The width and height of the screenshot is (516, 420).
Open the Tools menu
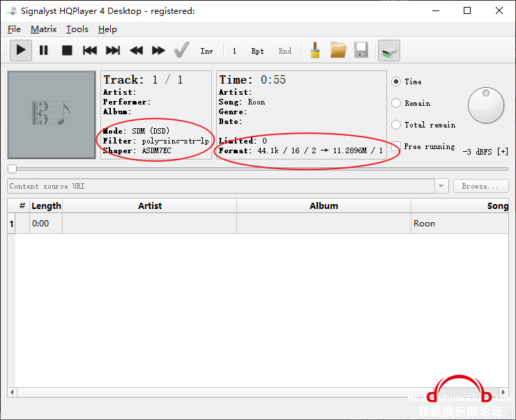click(77, 29)
